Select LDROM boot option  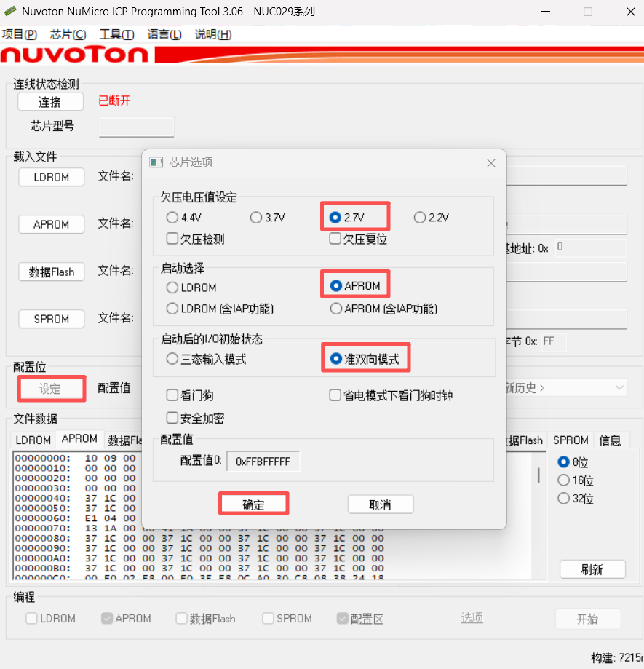pyautogui.click(x=172, y=288)
